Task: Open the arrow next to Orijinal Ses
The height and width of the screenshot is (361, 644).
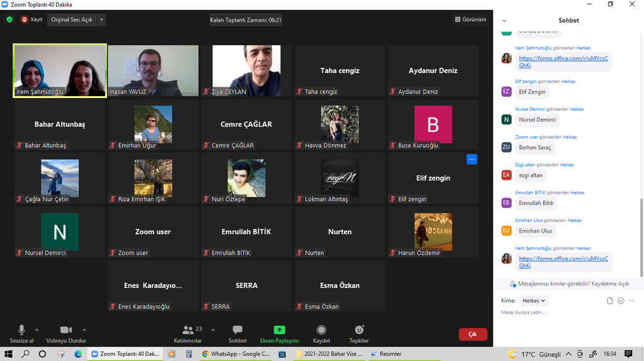Action: click(102, 19)
